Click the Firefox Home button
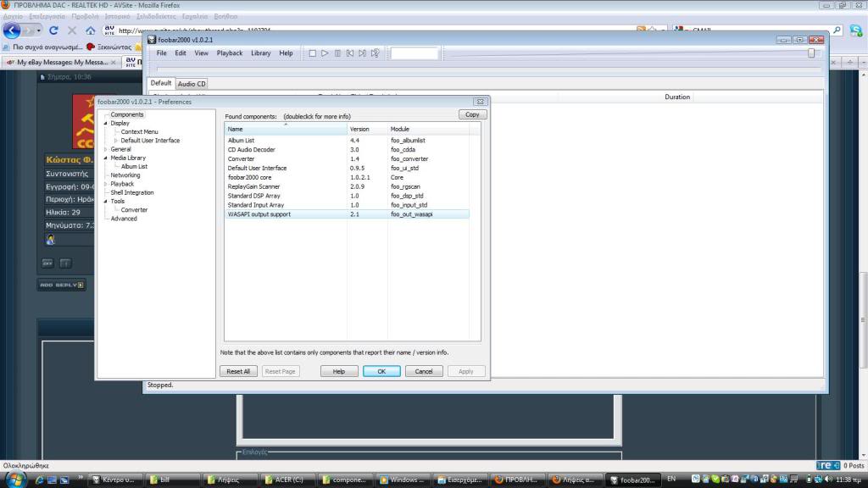 click(x=90, y=30)
